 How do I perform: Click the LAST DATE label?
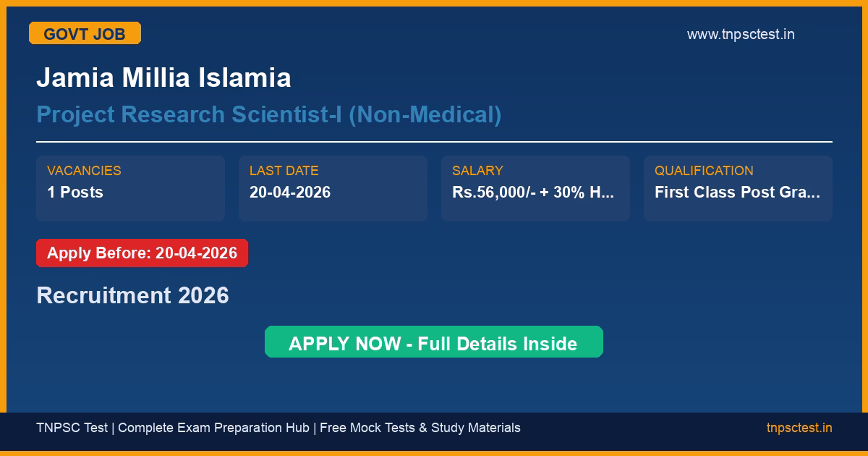pos(284,171)
